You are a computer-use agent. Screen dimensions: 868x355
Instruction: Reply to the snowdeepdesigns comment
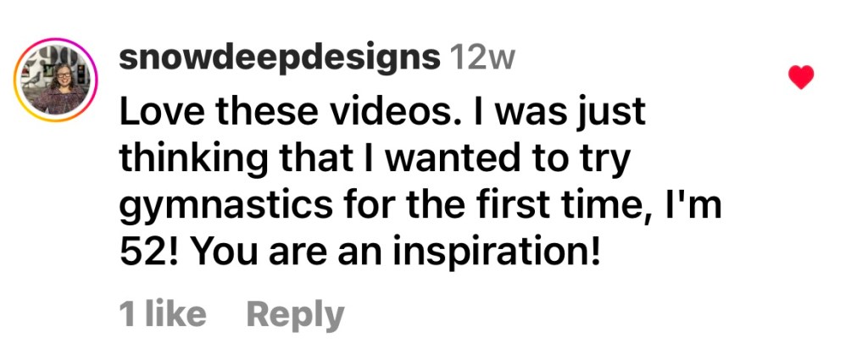tap(295, 314)
